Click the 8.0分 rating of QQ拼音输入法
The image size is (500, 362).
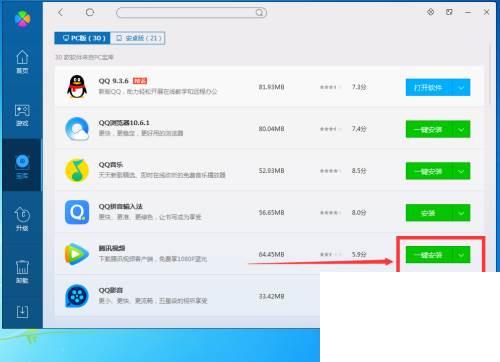[x=359, y=212]
